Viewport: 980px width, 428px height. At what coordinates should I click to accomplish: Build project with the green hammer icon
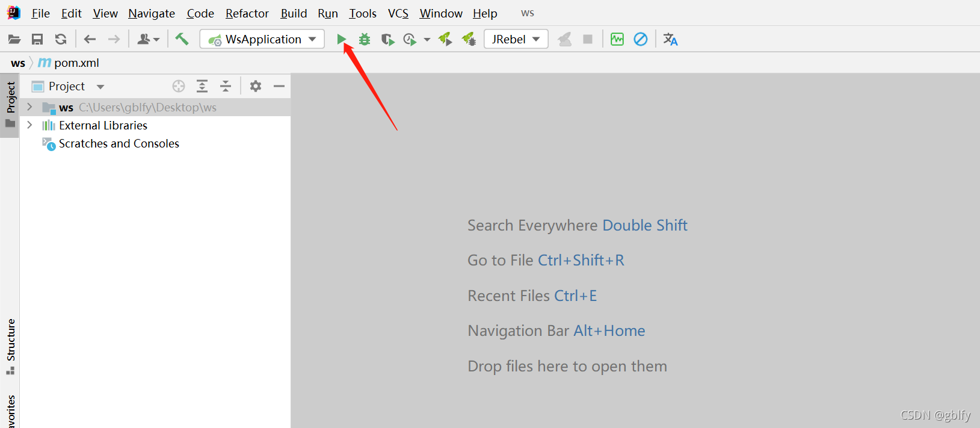(182, 39)
